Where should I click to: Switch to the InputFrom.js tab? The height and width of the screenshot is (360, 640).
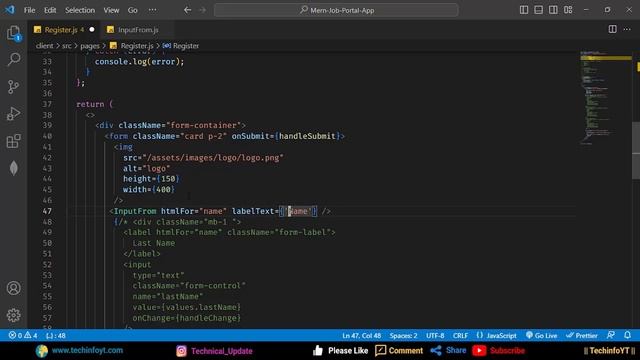tap(138, 30)
